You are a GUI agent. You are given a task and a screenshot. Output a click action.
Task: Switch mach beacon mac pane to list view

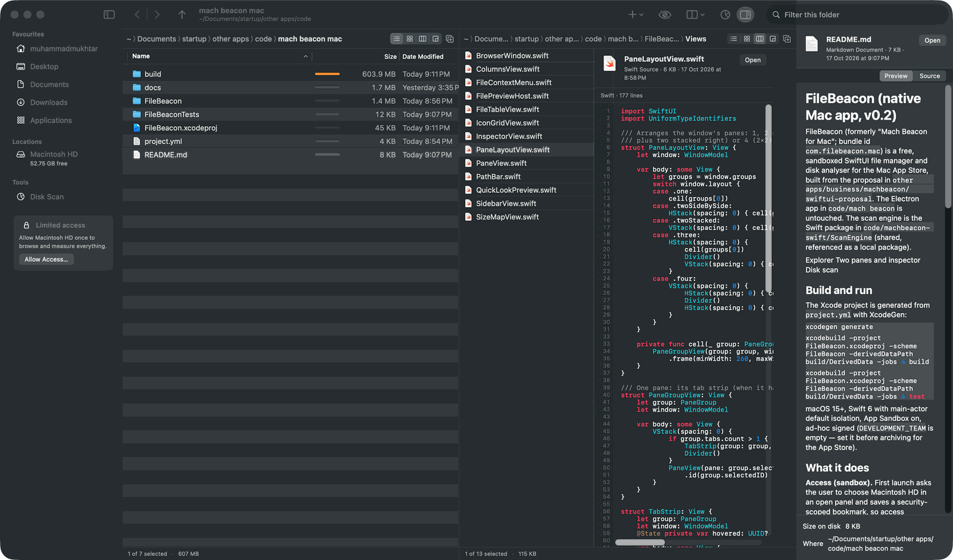point(397,39)
